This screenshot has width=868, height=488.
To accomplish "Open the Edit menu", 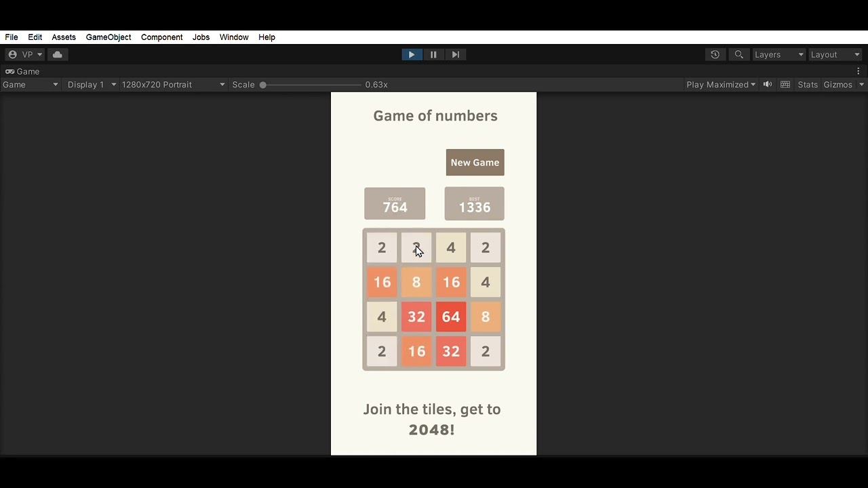I will tap(35, 37).
